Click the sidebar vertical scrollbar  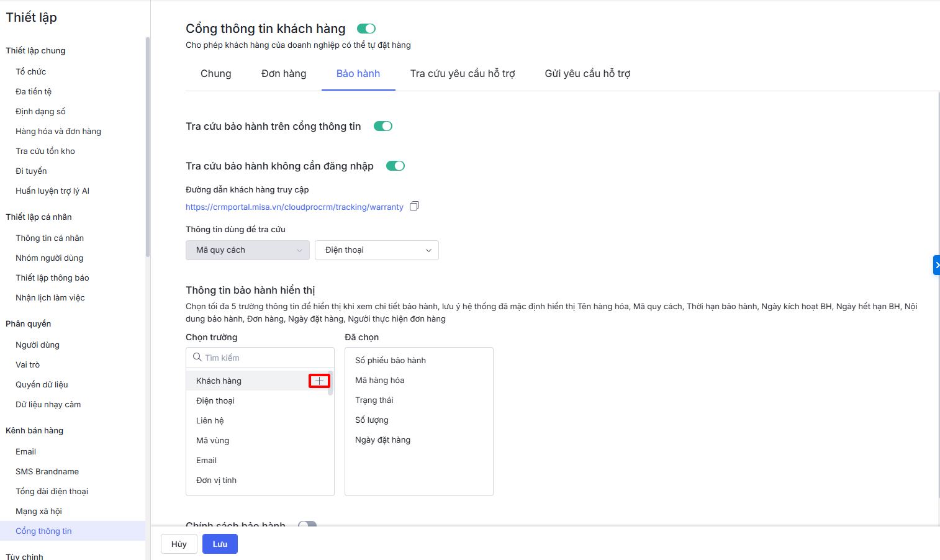[x=147, y=147]
